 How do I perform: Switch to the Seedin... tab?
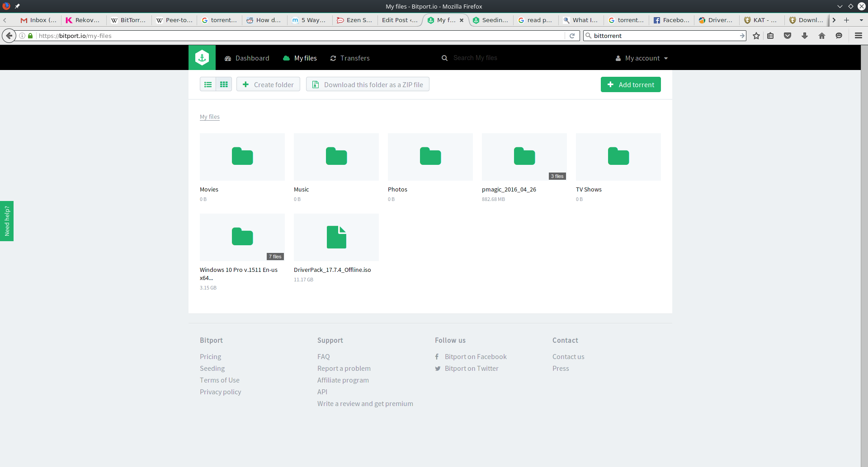click(490, 20)
